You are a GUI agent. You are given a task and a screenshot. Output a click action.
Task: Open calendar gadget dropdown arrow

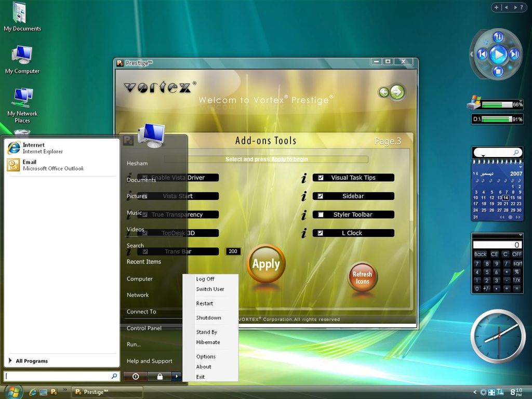coord(520,167)
